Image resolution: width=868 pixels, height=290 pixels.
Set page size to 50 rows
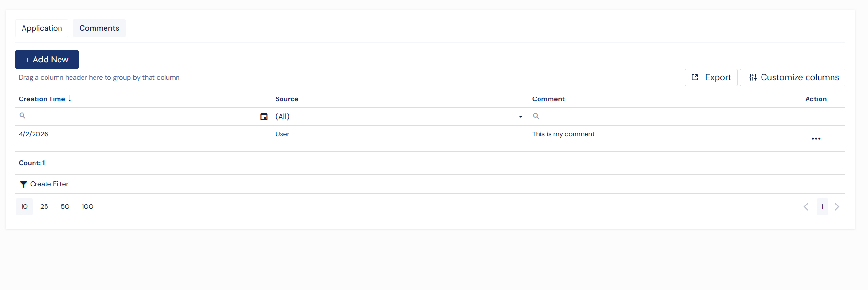click(65, 207)
